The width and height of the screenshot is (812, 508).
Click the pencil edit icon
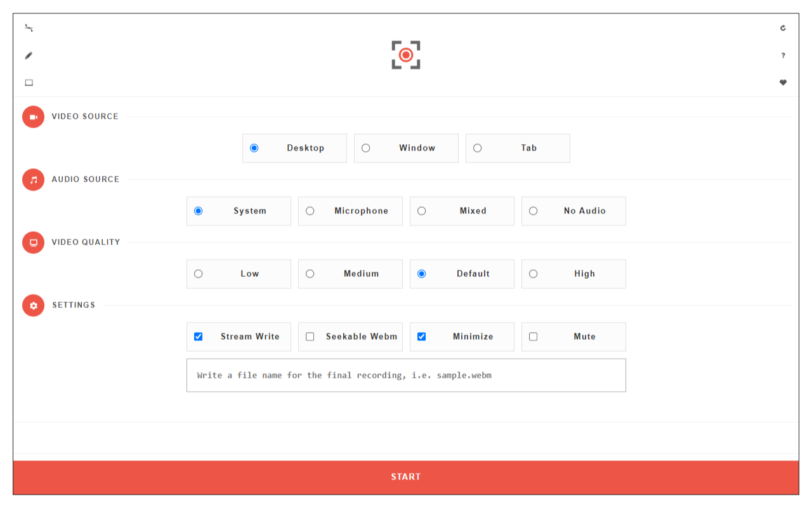coord(29,55)
